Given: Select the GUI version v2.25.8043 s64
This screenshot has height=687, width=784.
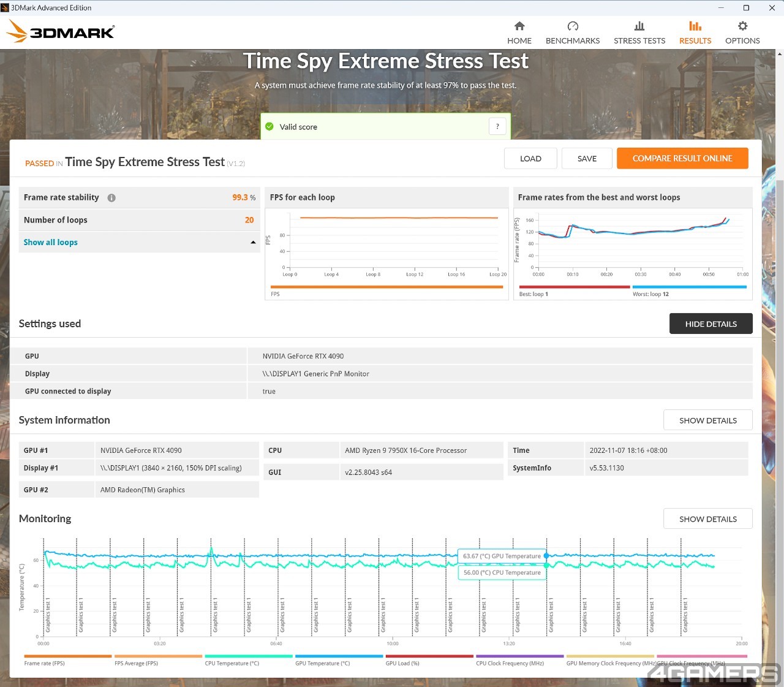Looking at the screenshot, I should (368, 473).
